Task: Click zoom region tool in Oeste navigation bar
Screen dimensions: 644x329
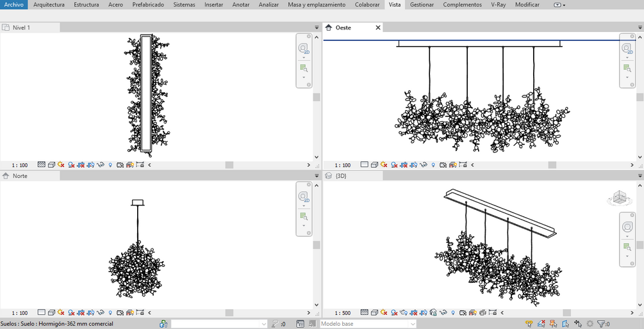Action: click(x=627, y=68)
